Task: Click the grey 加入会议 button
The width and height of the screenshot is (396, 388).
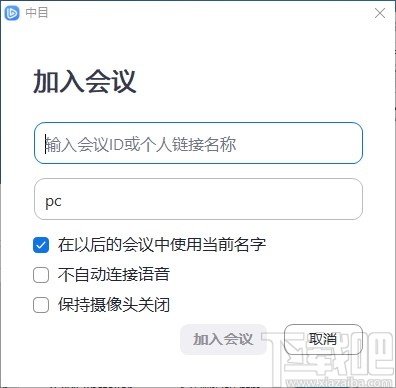Action: pos(223,339)
